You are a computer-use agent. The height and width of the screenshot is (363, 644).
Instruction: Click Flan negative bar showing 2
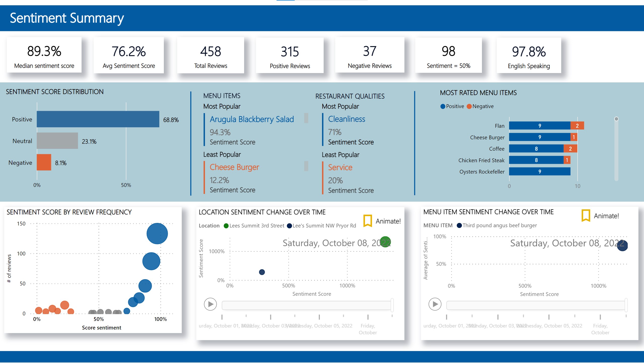point(577,126)
